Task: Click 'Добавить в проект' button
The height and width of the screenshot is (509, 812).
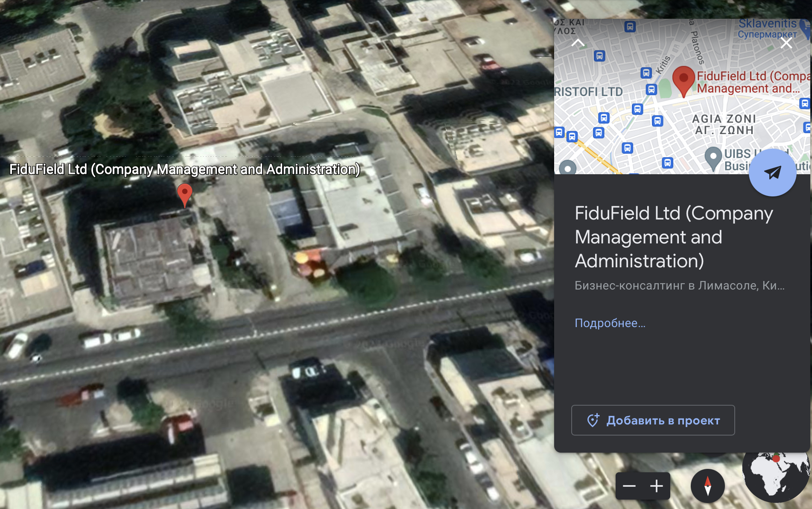Action: pyautogui.click(x=653, y=420)
